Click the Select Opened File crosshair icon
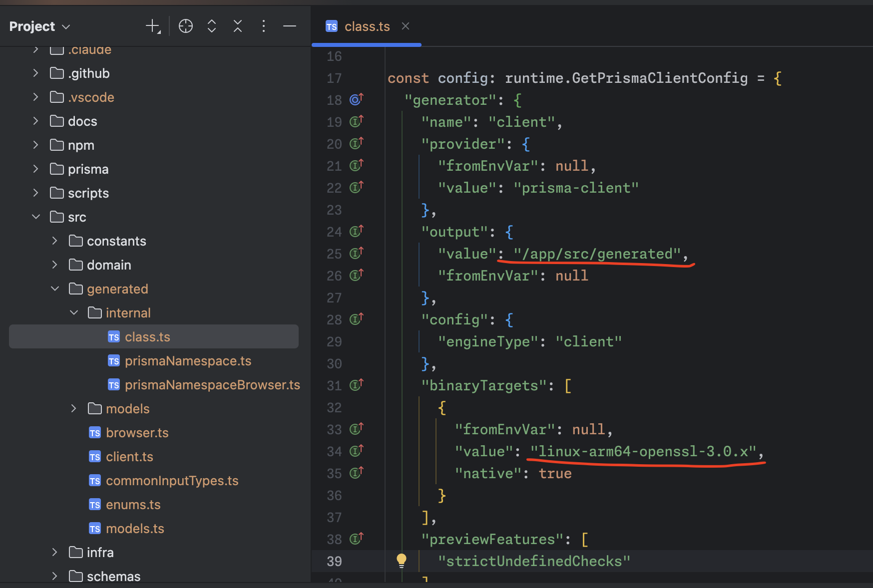 (186, 26)
